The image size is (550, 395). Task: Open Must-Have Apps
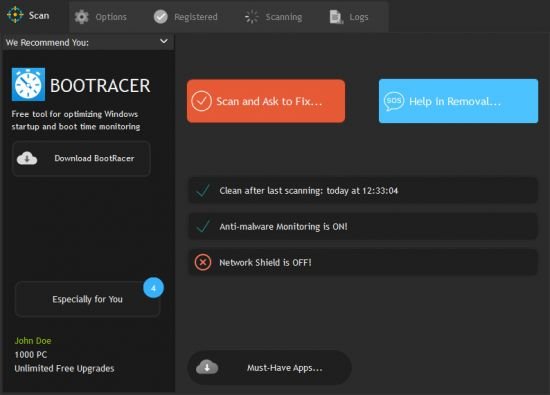(x=269, y=368)
